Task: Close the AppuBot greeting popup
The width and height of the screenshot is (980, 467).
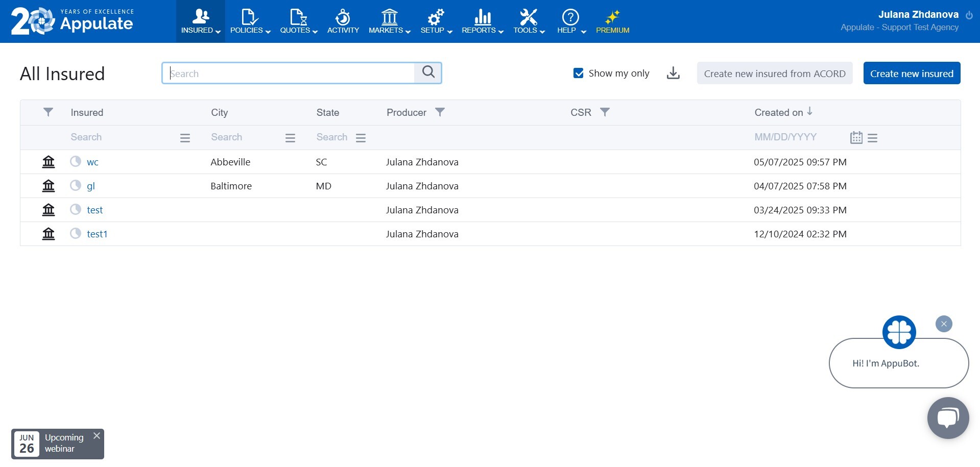Action: 944,324
